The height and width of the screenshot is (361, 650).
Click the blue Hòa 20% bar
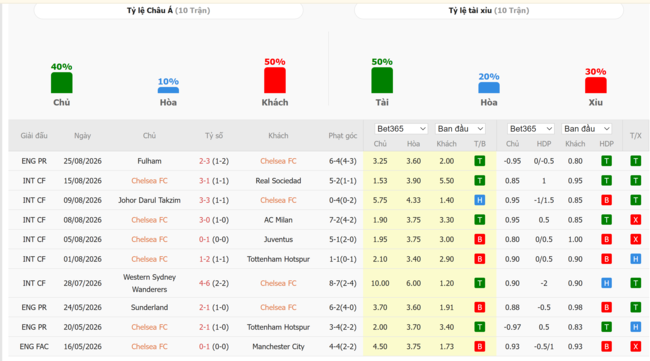tap(489, 87)
